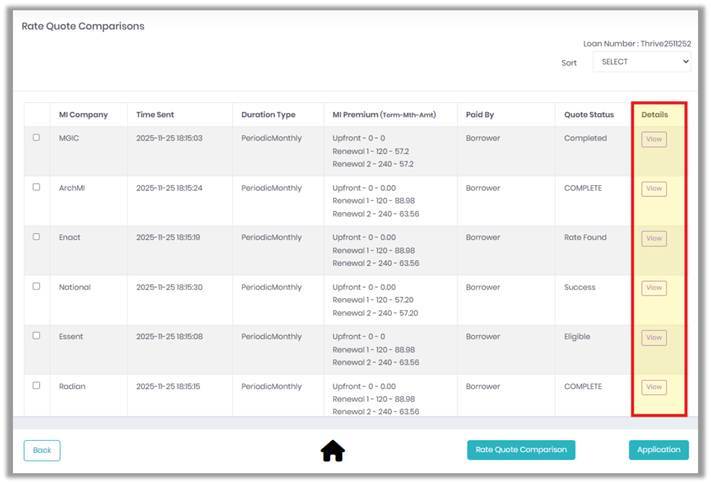View details for National quote
Viewport: 711px width, 484px height.
tap(654, 288)
